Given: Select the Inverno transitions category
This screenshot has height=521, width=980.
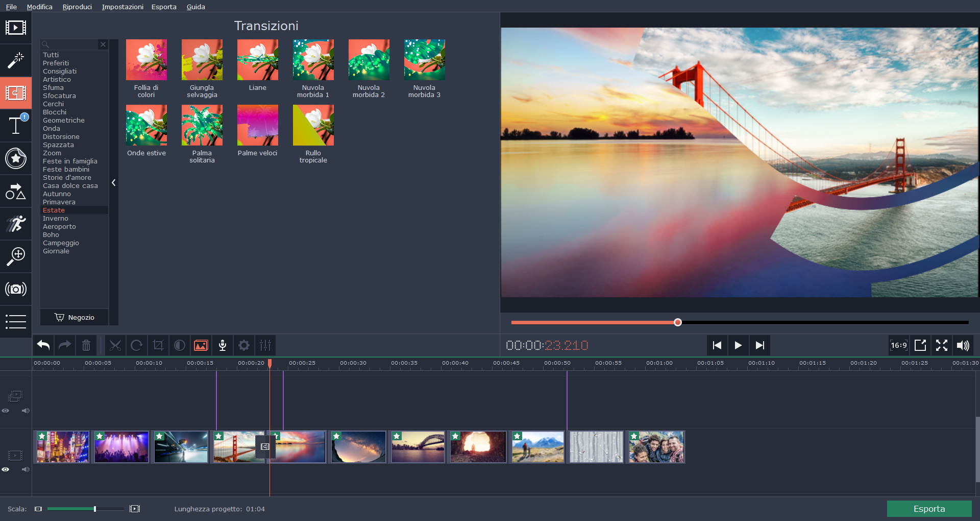Looking at the screenshot, I should pos(56,219).
